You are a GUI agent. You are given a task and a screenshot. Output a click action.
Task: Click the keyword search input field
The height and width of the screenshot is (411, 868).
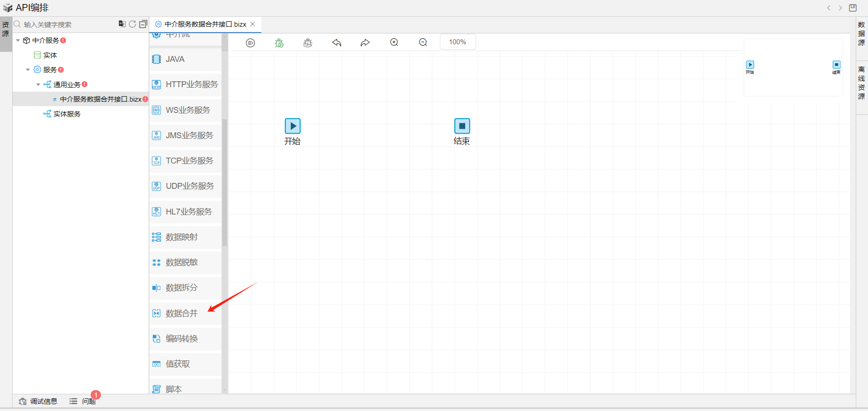point(68,24)
